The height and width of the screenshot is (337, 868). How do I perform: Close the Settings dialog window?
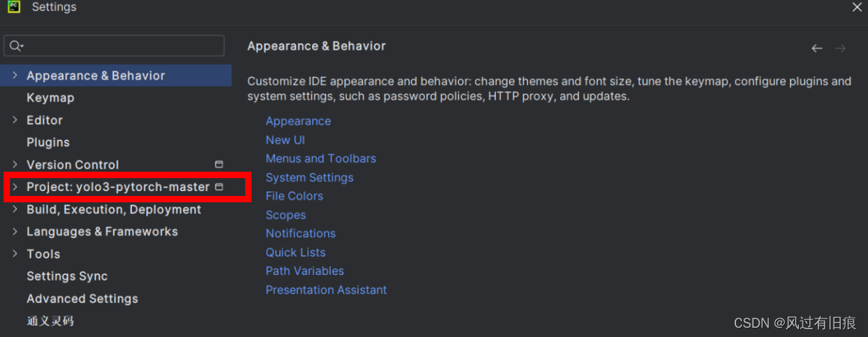857,7
